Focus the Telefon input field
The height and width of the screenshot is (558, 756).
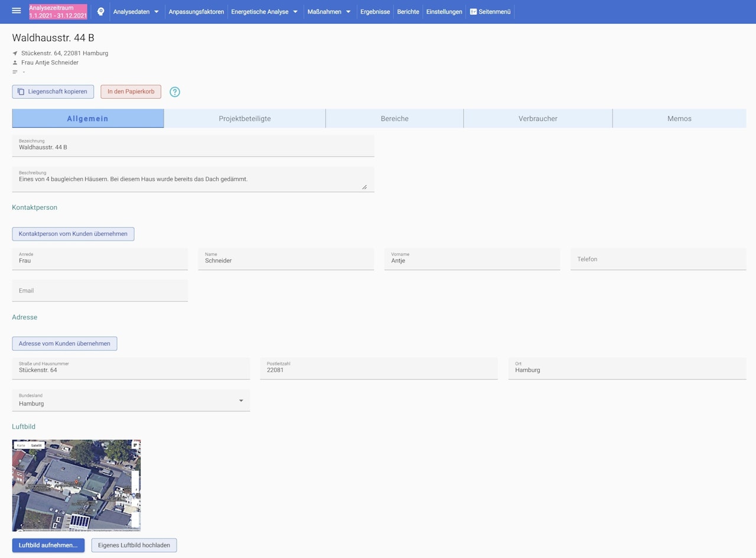click(x=658, y=259)
